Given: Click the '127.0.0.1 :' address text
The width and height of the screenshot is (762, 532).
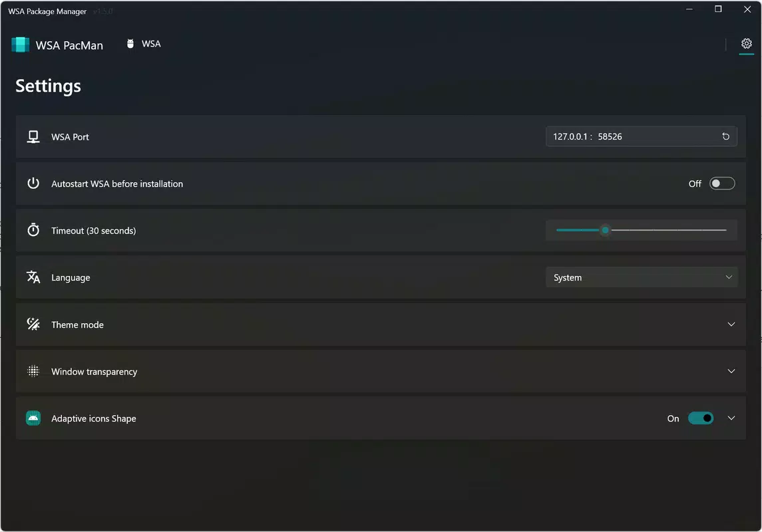Looking at the screenshot, I should coord(572,136).
